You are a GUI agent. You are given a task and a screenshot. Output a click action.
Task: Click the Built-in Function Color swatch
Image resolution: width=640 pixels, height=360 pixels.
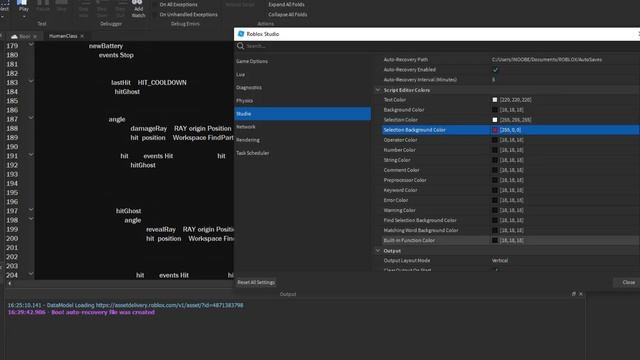point(495,240)
